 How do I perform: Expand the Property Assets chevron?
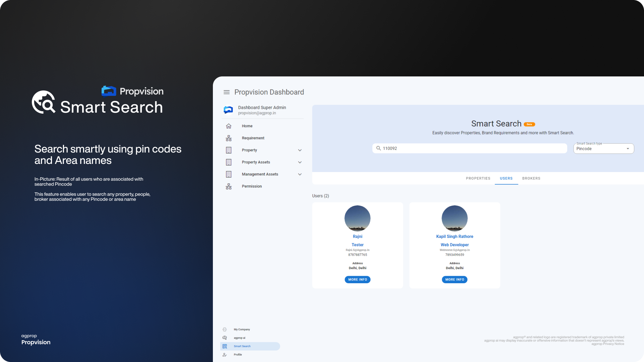(x=300, y=162)
